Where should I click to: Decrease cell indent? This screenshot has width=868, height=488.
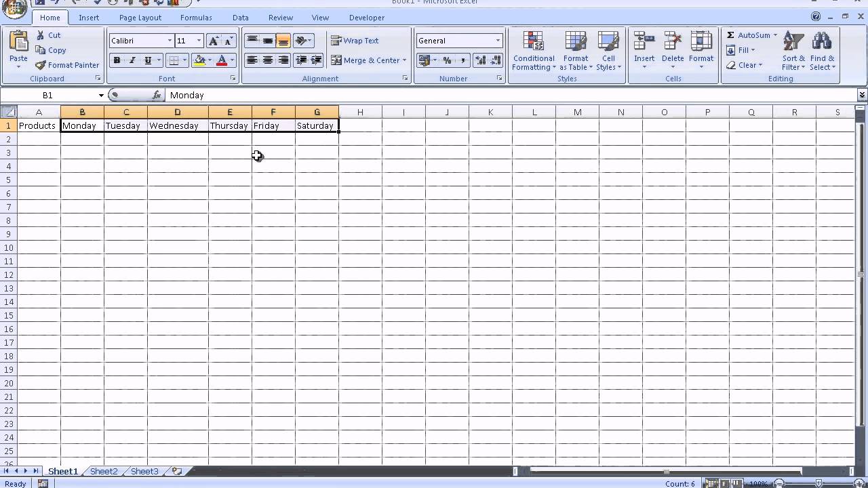pos(301,60)
